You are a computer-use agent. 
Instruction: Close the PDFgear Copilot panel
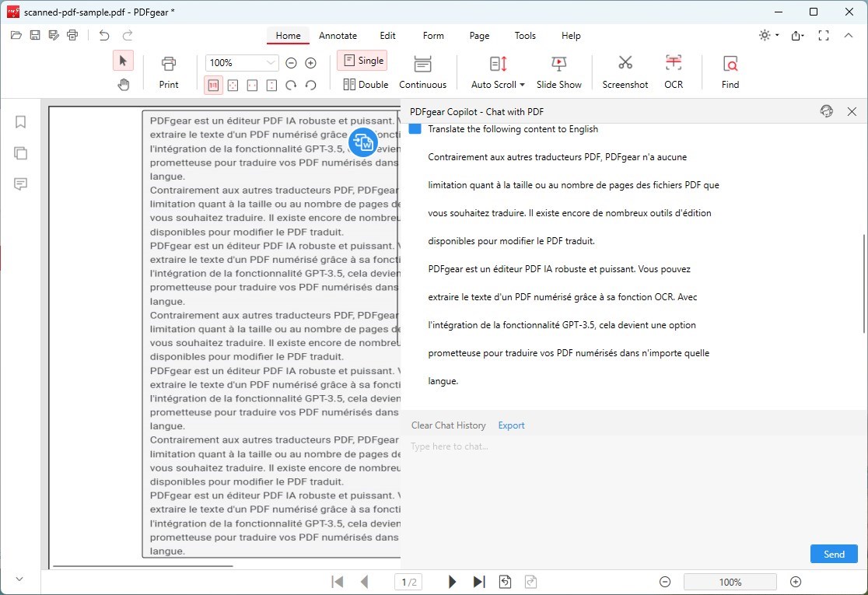(852, 111)
